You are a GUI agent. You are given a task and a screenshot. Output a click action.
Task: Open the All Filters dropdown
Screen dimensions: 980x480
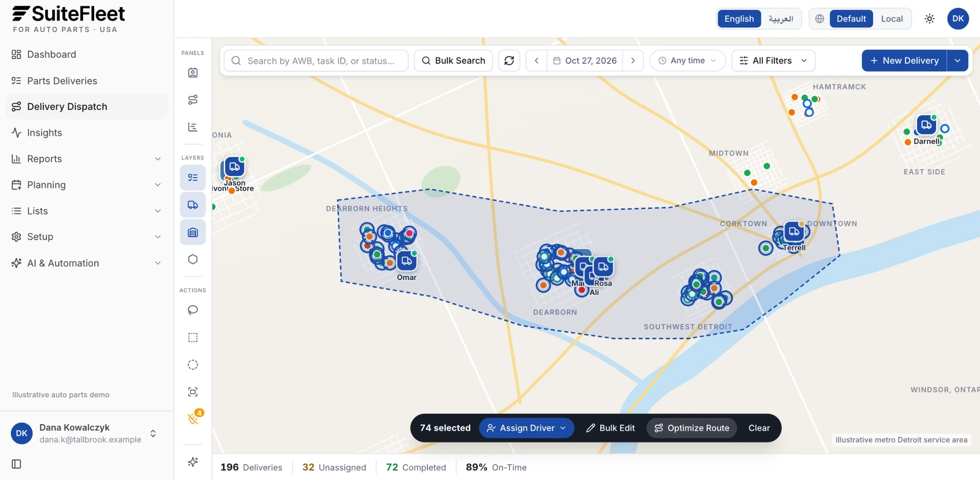[x=773, y=61]
